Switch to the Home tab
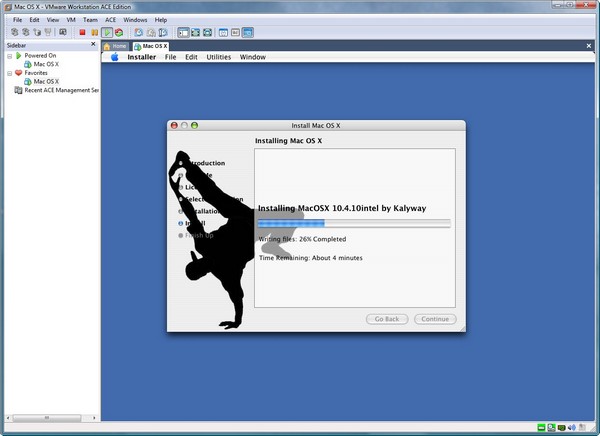This screenshot has height=436, width=600. (x=115, y=46)
